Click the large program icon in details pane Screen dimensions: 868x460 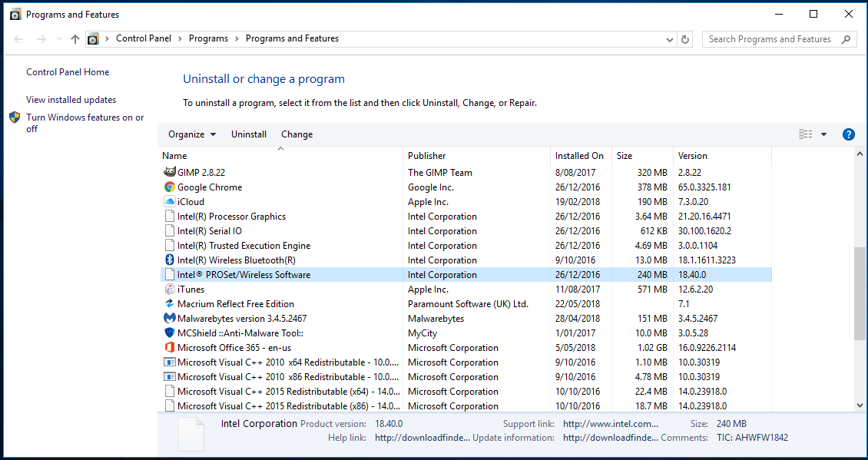coord(191,435)
